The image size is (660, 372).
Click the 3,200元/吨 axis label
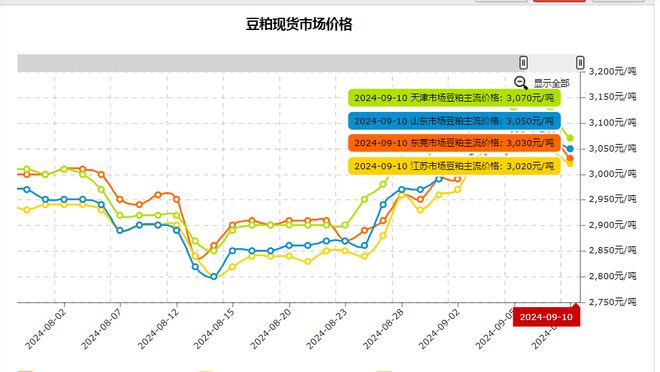tap(612, 71)
